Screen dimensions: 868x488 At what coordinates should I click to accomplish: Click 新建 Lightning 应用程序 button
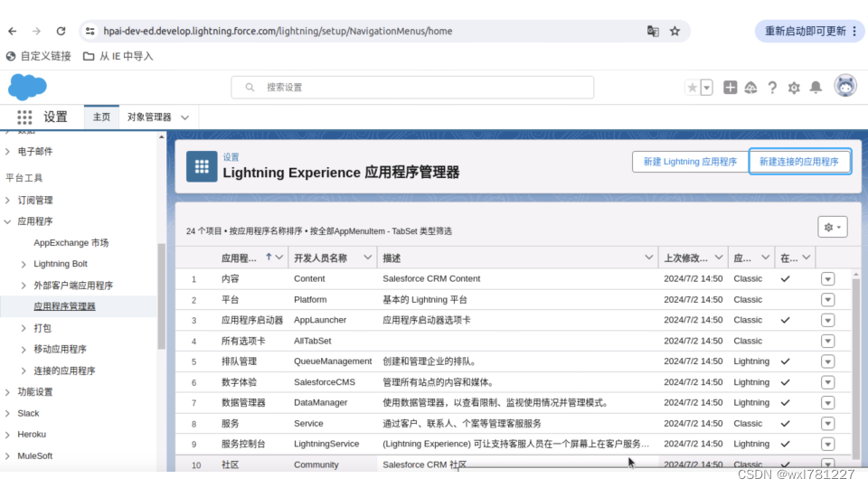tap(690, 162)
